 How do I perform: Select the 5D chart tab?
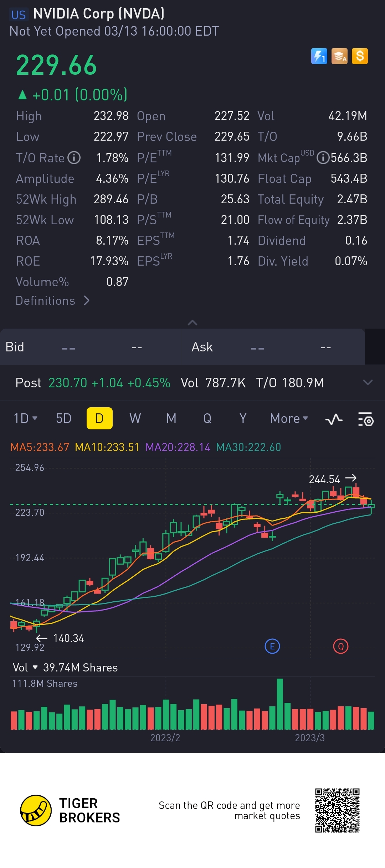[x=64, y=418]
